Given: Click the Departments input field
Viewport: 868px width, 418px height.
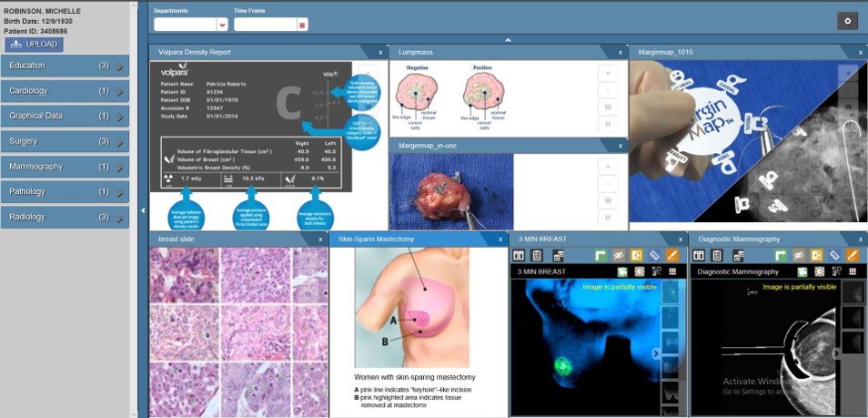Looking at the screenshot, I should click(x=186, y=25).
